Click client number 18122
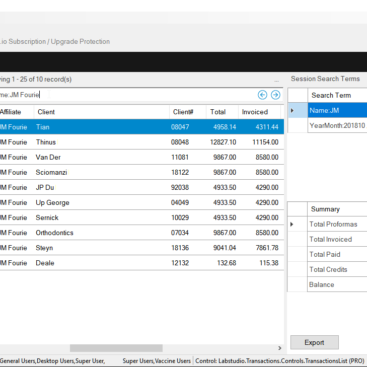Screen dimensions: 367x367 pos(180,172)
